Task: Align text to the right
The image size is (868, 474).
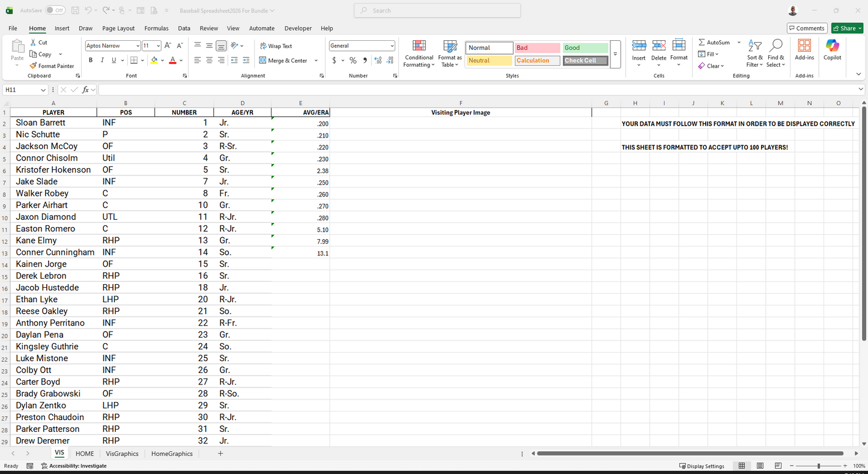Action: pos(221,60)
